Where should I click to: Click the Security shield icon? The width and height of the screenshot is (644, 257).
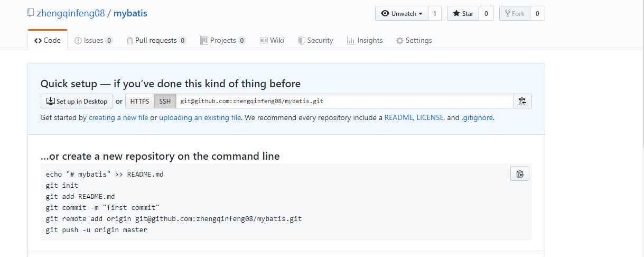coord(301,41)
